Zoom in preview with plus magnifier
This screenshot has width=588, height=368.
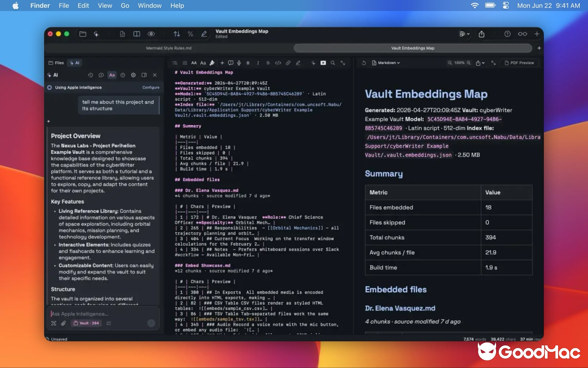tap(469, 63)
